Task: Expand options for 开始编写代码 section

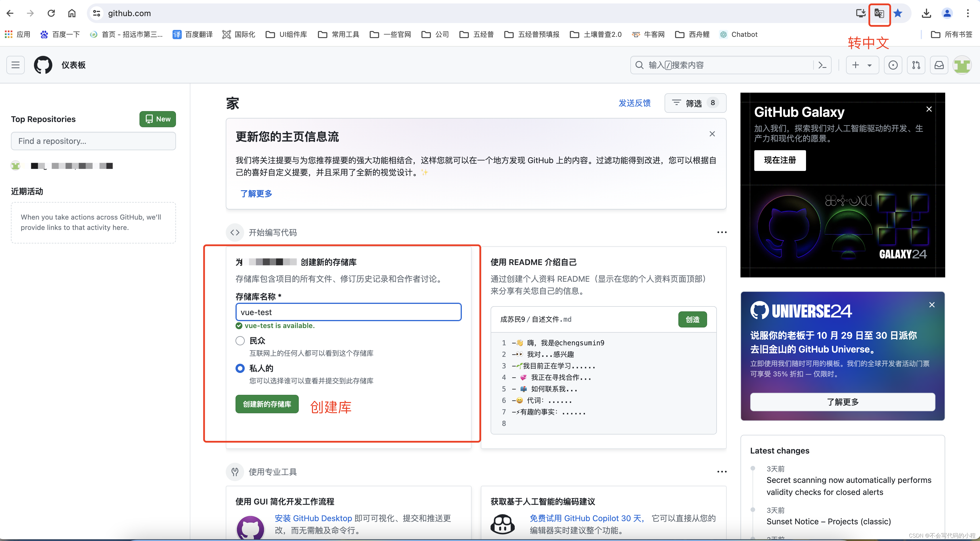Action: pyautogui.click(x=722, y=232)
